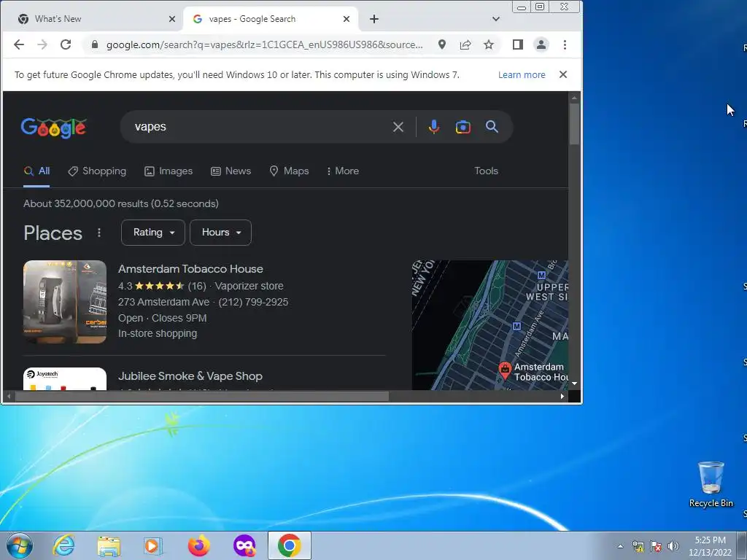Open the Jubilee Smoke & Vape Shop listing
The image size is (747, 560).
pos(190,376)
